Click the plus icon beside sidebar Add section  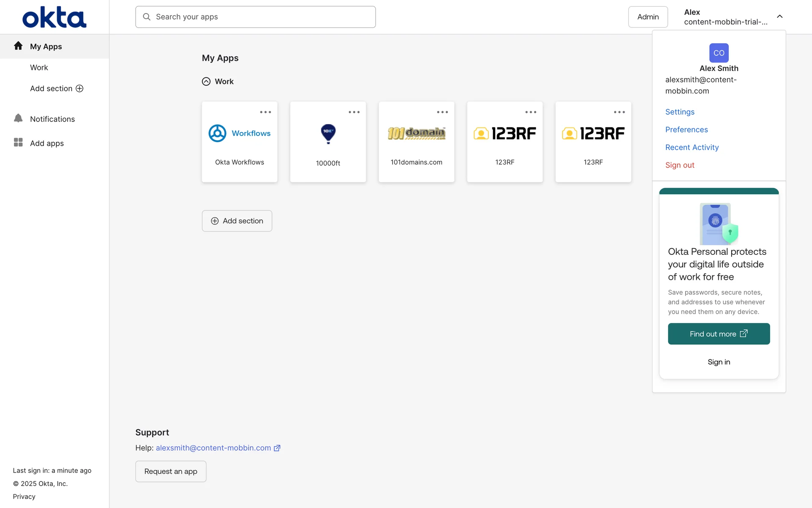pos(80,88)
